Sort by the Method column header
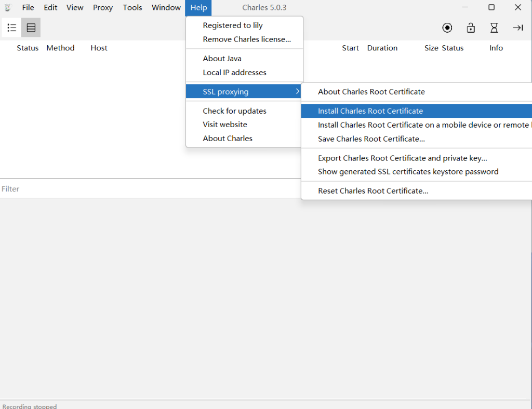The width and height of the screenshot is (532, 409). click(60, 48)
